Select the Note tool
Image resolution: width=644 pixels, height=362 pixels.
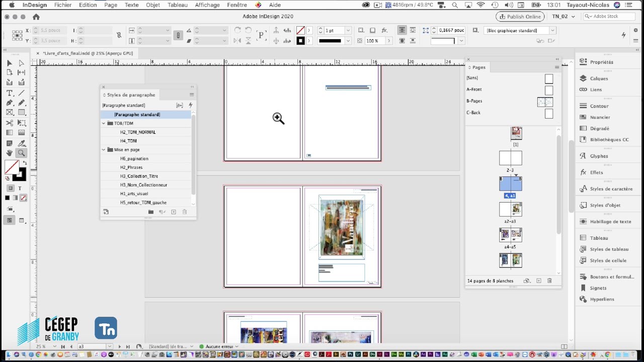point(9,143)
